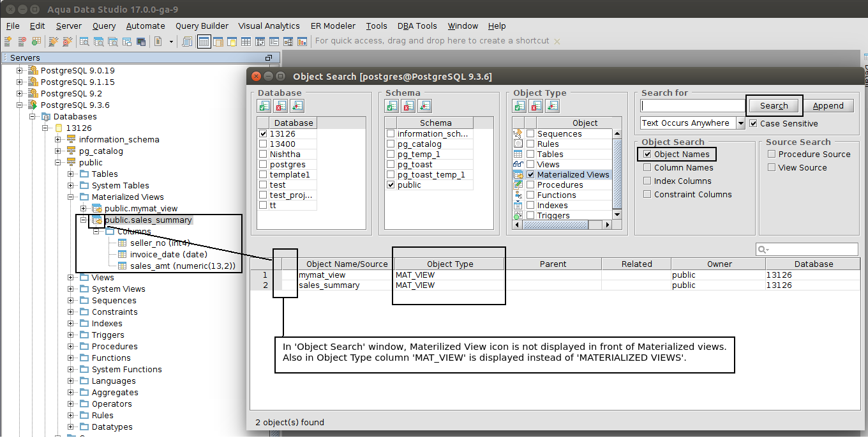The height and width of the screenshot is (438, 868).
Task: Click the Servers panel restore icon
Action: (269, 58)
